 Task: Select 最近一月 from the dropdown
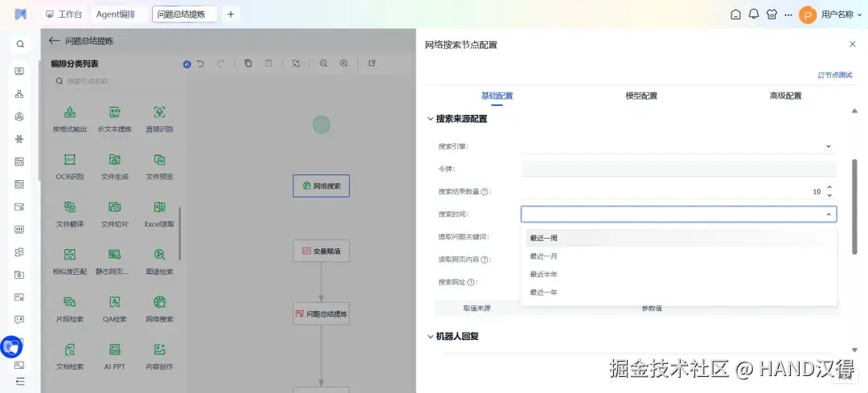pos(678,256)
